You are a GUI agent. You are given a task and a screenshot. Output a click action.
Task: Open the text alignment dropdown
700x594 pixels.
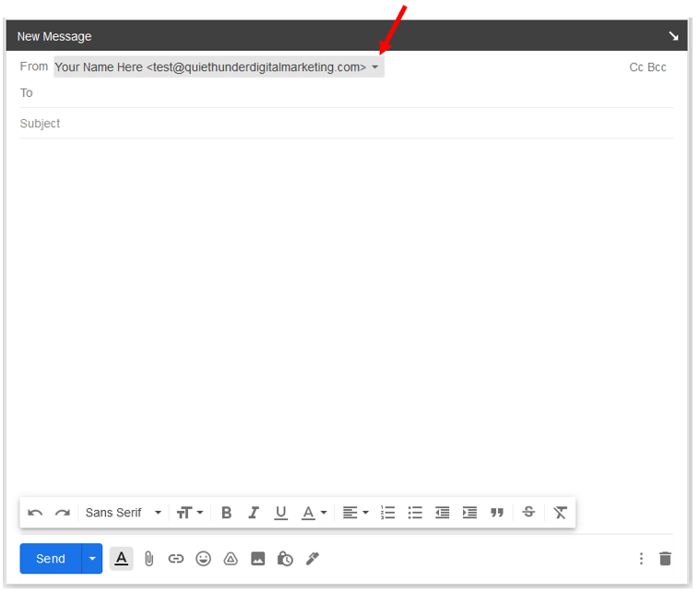355,513
